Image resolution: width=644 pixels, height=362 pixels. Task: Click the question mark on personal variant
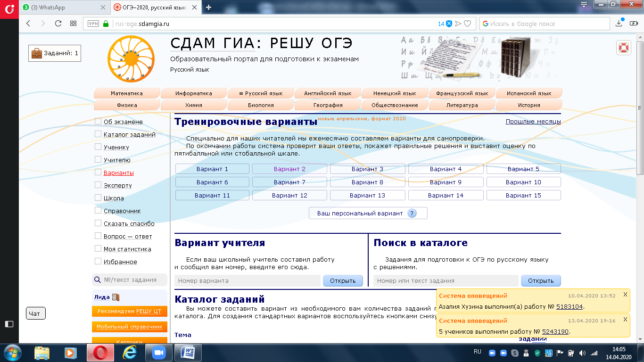(x=412, y=213)
